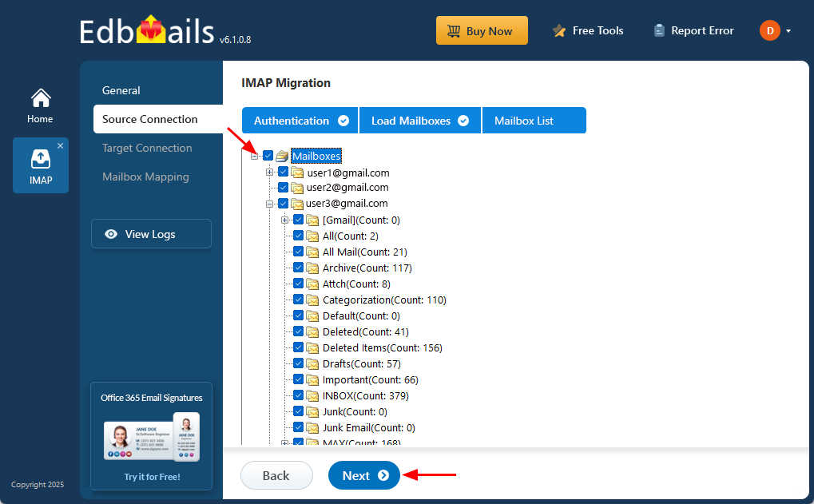
Task: Toggle the Deleted Items(Count: 156) checkbox
Action: (x=298, y=347)
